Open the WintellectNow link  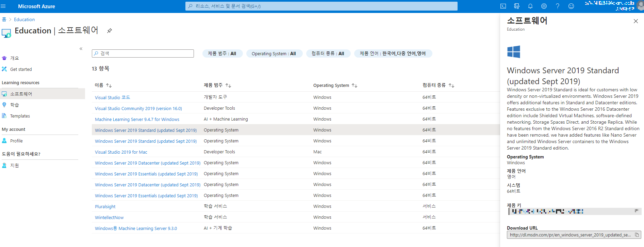(109, 217)
